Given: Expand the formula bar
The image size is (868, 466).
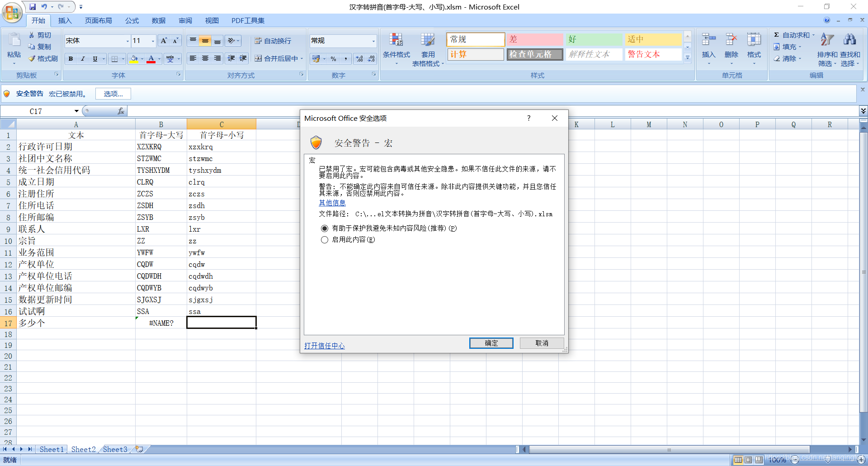Looking at the screenshot, I should tap(863, 111).
